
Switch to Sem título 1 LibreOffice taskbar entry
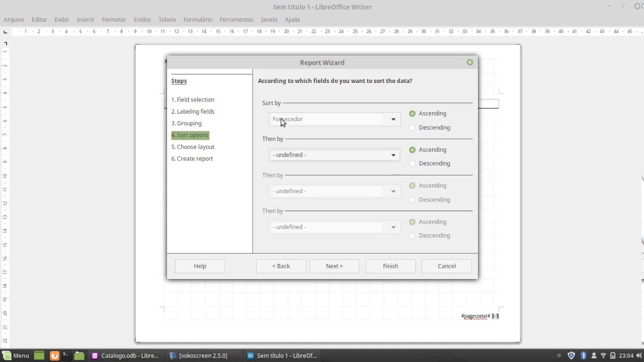pyautogui.click(x=281, y=355)
